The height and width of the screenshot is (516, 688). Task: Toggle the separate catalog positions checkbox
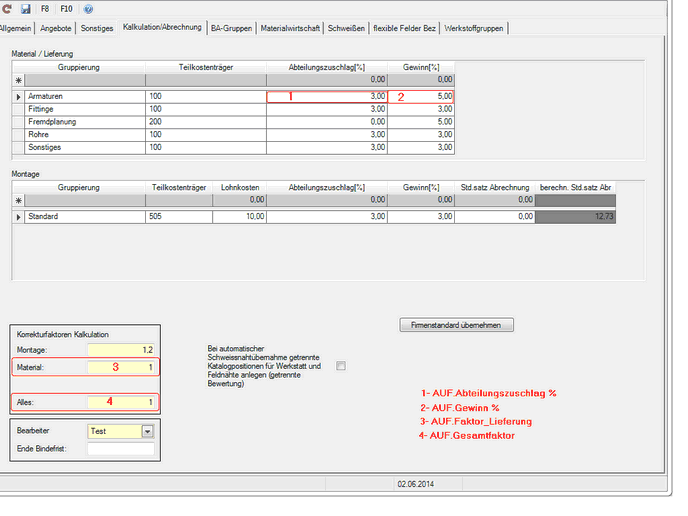coord(341,366)
